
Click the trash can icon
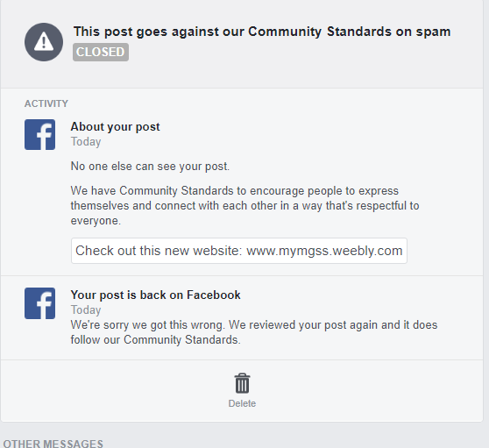[x=242, y=383]
